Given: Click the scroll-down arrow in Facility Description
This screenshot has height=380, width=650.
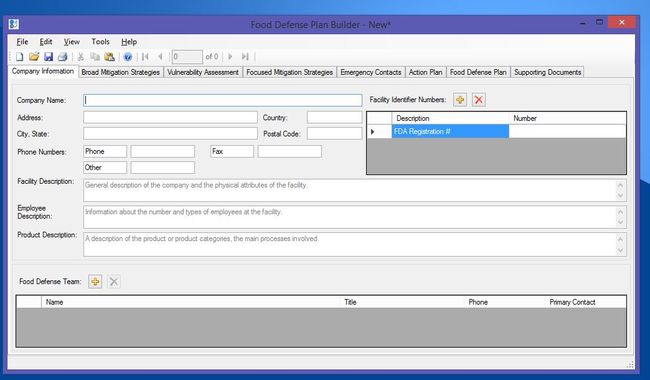Looking at the screenshot, I should pyautogui.click(x=620, y=196).
